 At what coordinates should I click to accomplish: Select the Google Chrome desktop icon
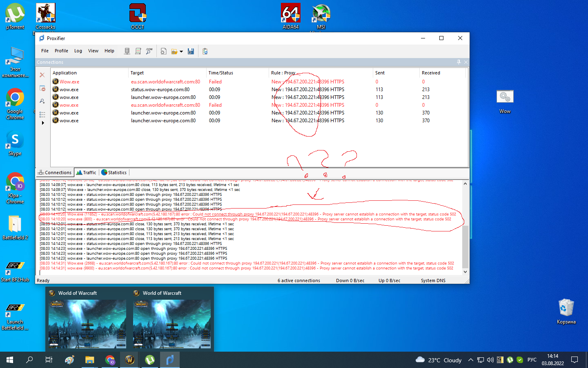click(15, 104)
